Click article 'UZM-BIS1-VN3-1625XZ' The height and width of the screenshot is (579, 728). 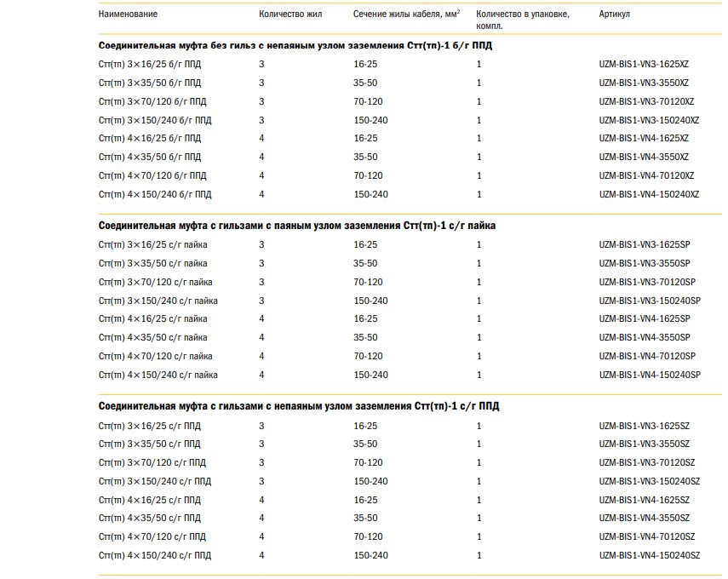click(x=644, y=64)
